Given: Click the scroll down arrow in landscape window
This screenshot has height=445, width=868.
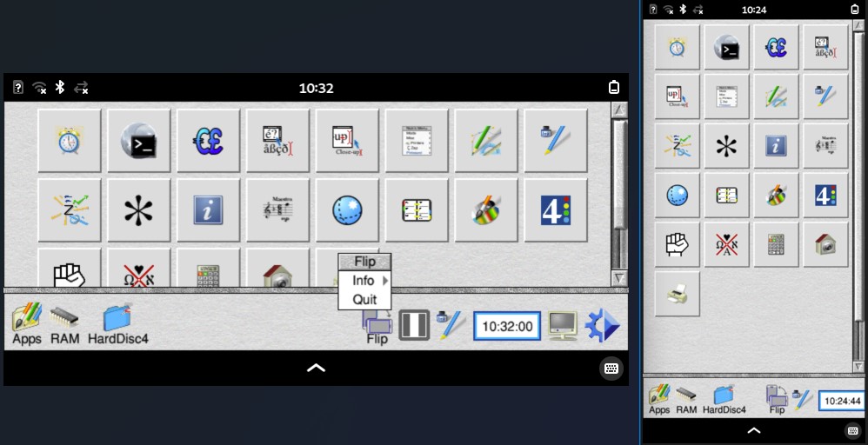Looking at the screenshot, I should point(619,278).
